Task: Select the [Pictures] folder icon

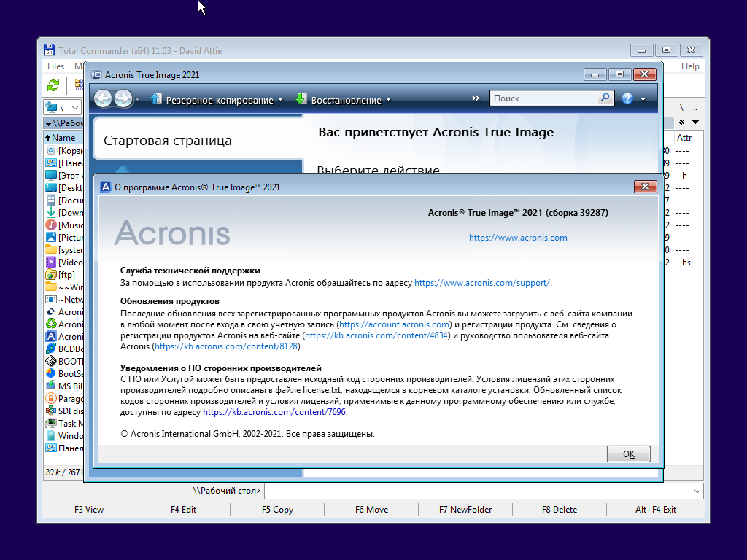Action: coord(51,238)
